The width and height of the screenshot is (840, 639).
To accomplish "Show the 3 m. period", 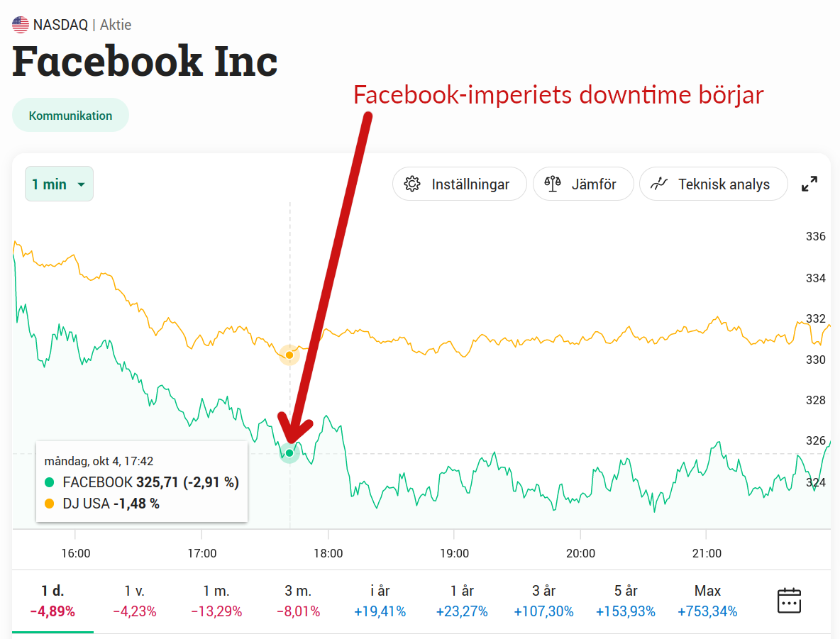I will (298, 600).
